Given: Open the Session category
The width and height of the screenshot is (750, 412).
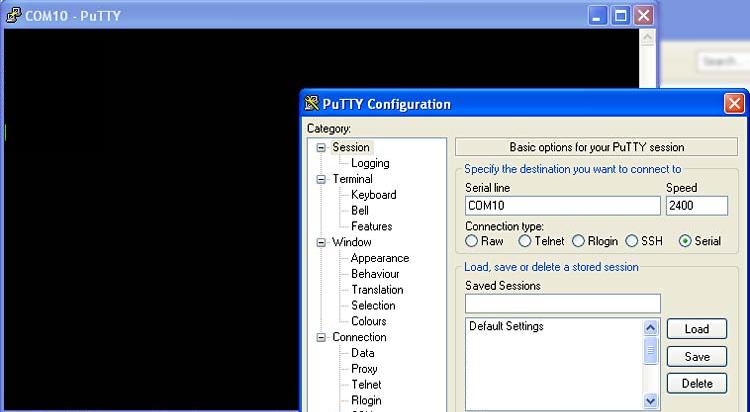Looking at the screenshot, I should coord(351,147).
